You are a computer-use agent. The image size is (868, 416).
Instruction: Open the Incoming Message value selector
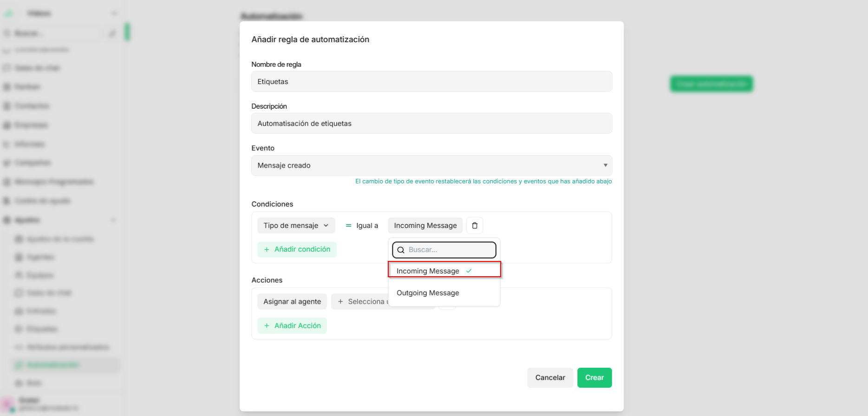pos(425,226)
